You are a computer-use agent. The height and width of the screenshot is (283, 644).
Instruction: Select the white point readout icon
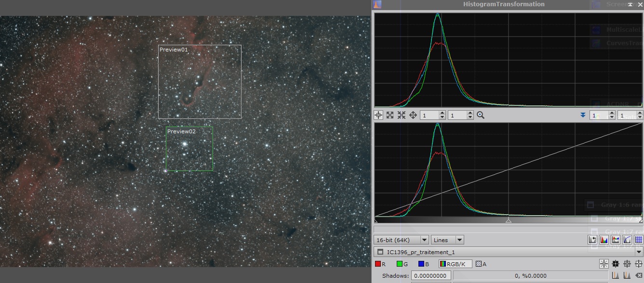tap(639, 264)
